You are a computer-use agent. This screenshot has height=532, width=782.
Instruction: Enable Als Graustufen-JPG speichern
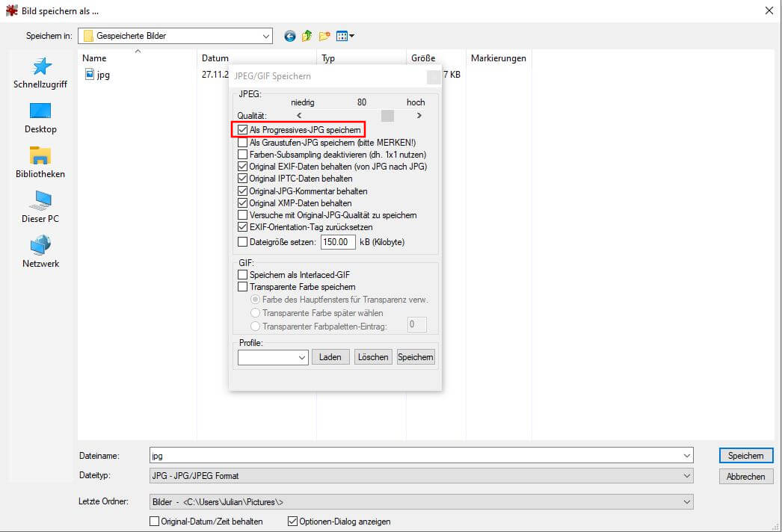(x=242, y=143)
